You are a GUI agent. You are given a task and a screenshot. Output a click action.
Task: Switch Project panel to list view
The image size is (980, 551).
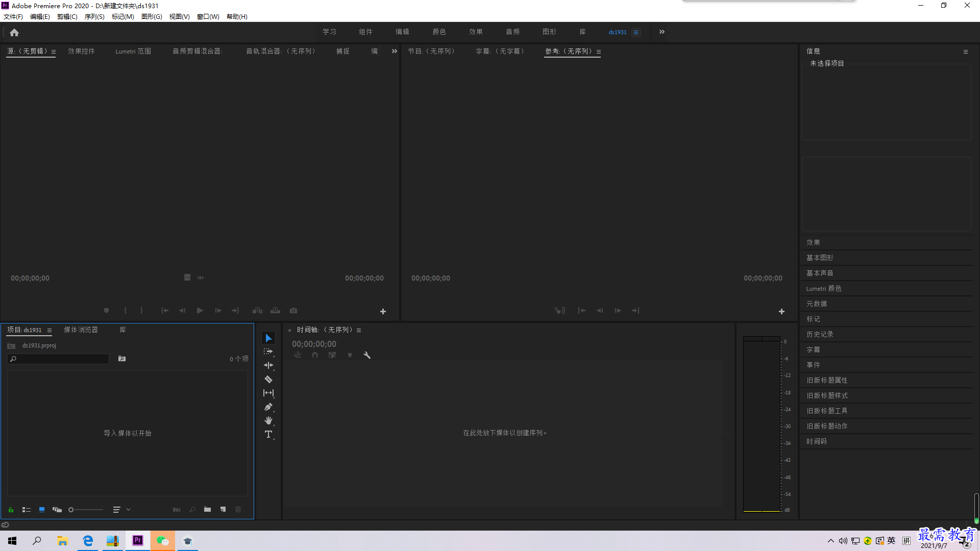click(x=27, y=510)
